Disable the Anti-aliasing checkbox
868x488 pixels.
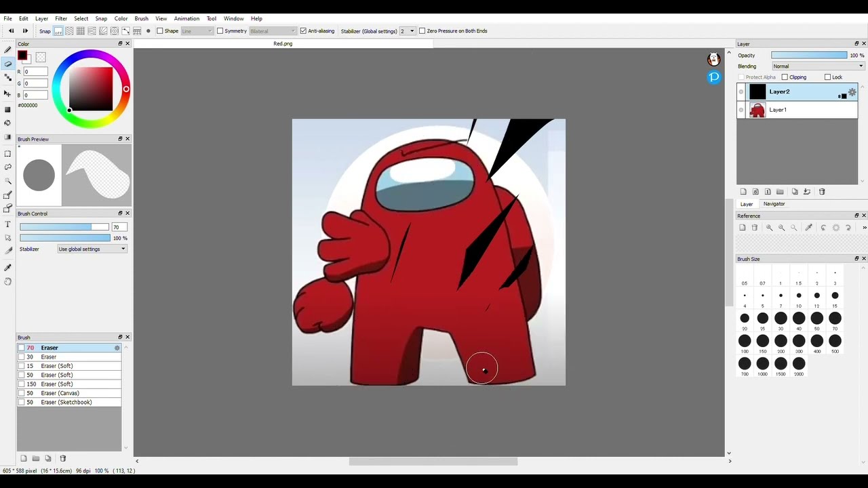coord(303,30)
